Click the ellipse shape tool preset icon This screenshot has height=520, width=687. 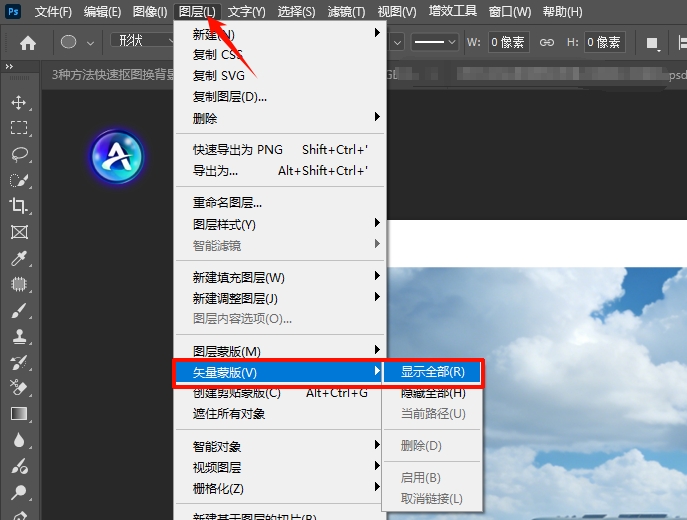tap(68, 42)
